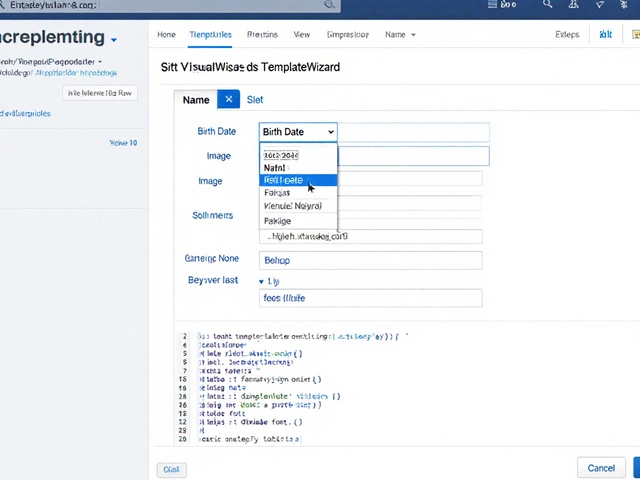Expand the sidebar title dropdown arrow

click(114, 40)
